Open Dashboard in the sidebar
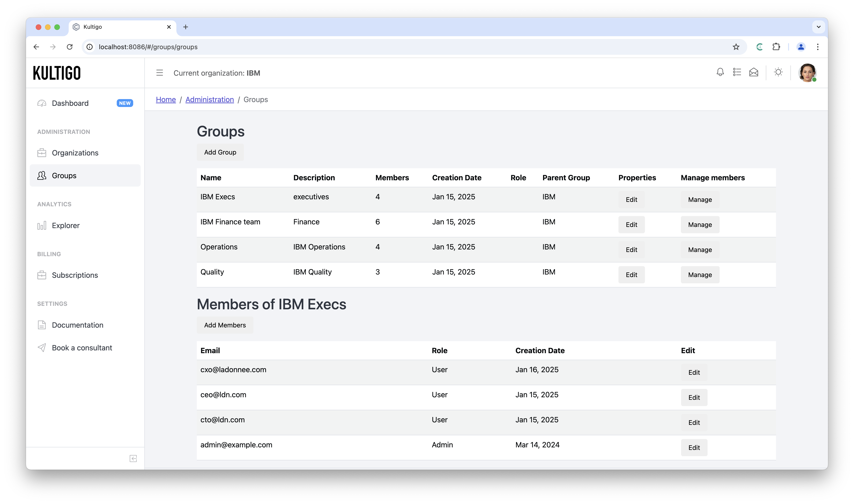This screenshot has width=854, height=504. (x=85, y=103)
